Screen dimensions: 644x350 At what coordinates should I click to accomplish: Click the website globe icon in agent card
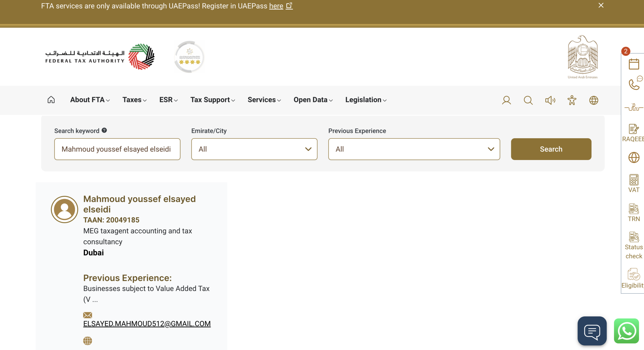click(88, 341)
